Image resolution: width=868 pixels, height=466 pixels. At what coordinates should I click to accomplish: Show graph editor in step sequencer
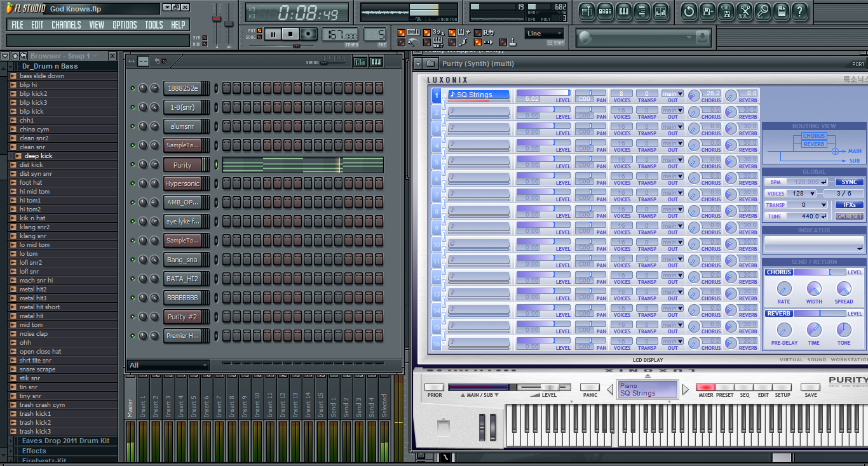[x=360, y=62]
